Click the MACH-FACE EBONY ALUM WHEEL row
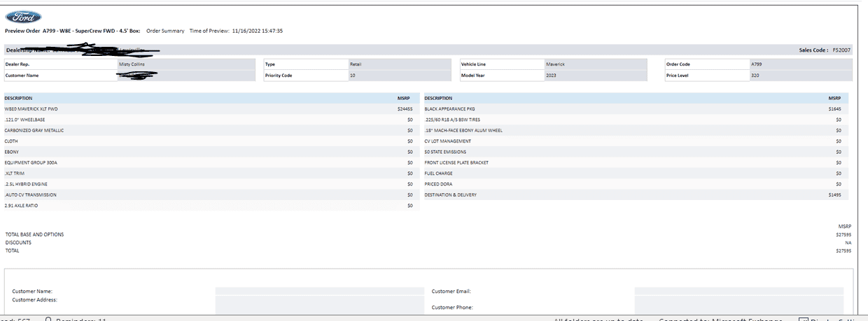 click(x=636, y=130)
